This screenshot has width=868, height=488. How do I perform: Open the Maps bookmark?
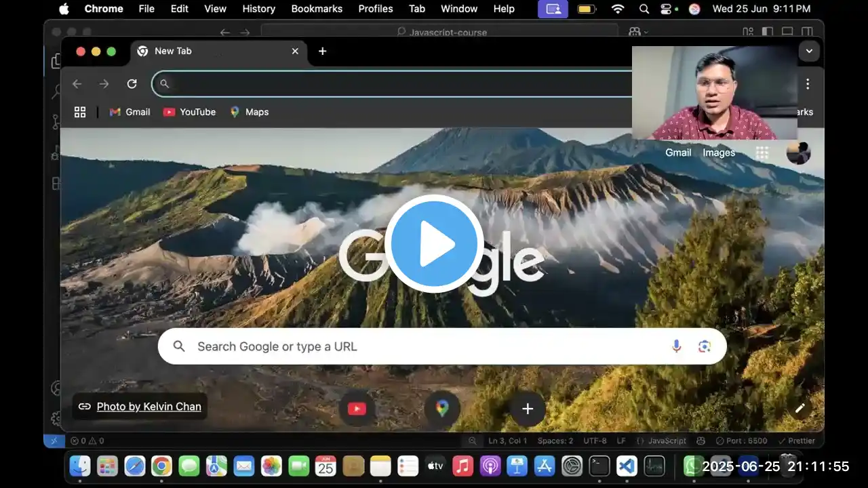tap(250, 112)
